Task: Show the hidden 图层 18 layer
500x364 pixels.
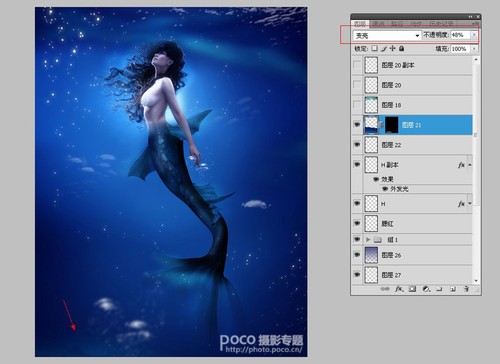Action: coord(357,105)
